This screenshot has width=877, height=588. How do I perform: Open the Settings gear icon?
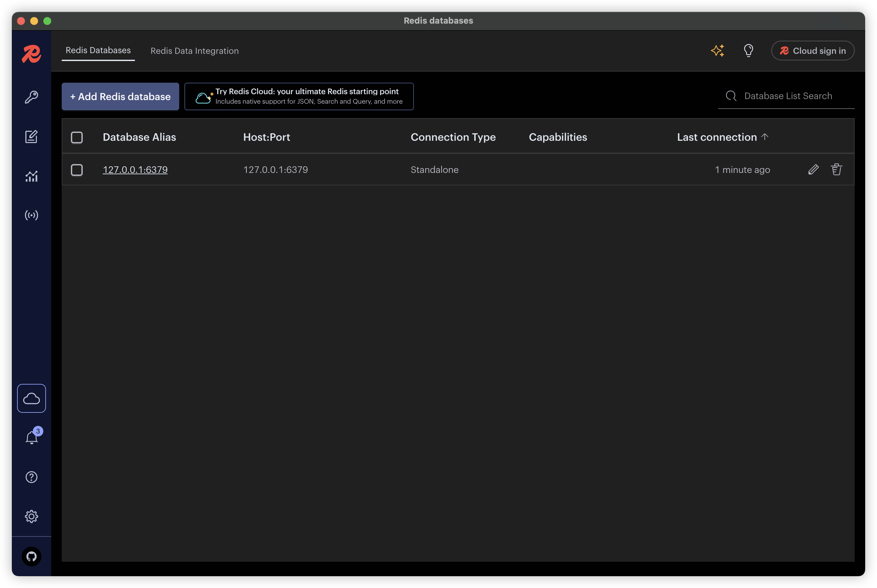pos(32,516)
